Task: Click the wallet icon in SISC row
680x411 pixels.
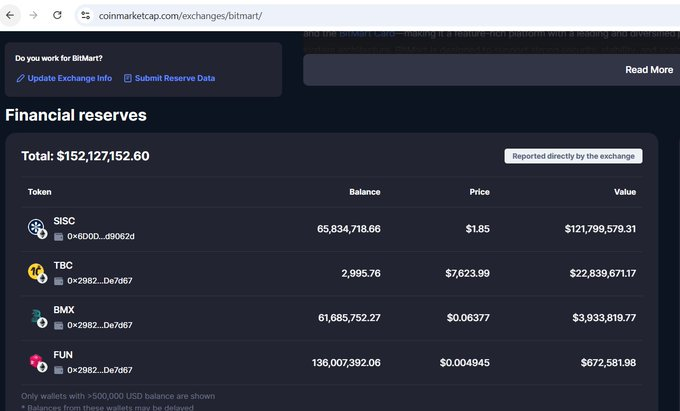Action: [59, 237]
